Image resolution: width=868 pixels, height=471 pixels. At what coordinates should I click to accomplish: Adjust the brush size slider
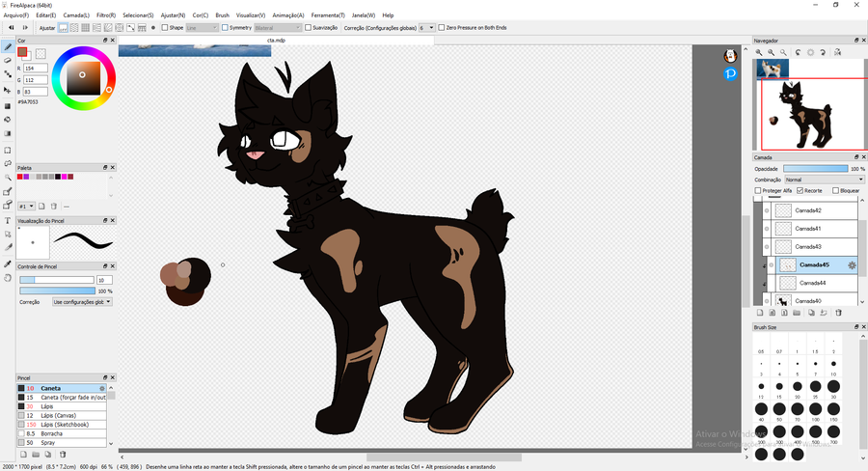[57, 280]
